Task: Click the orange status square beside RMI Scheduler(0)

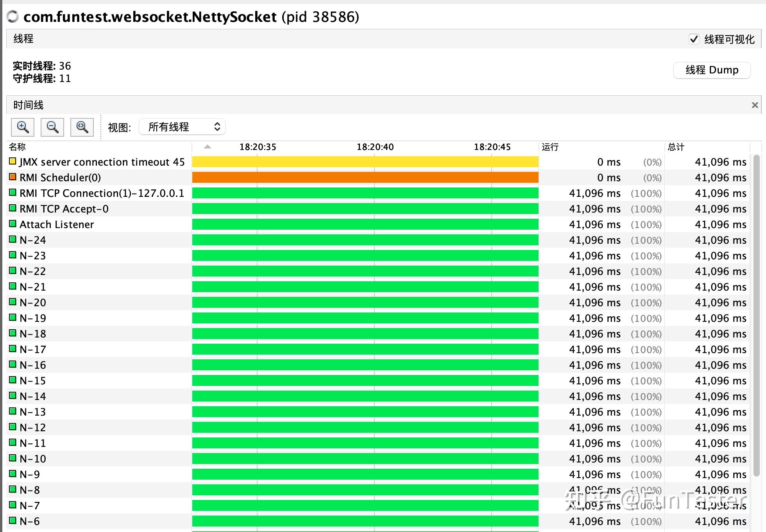Action: coord(12,177)
